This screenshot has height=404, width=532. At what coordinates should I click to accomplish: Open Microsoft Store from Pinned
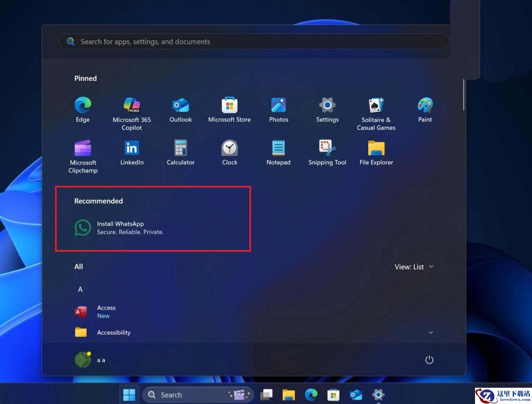[230, 110]
